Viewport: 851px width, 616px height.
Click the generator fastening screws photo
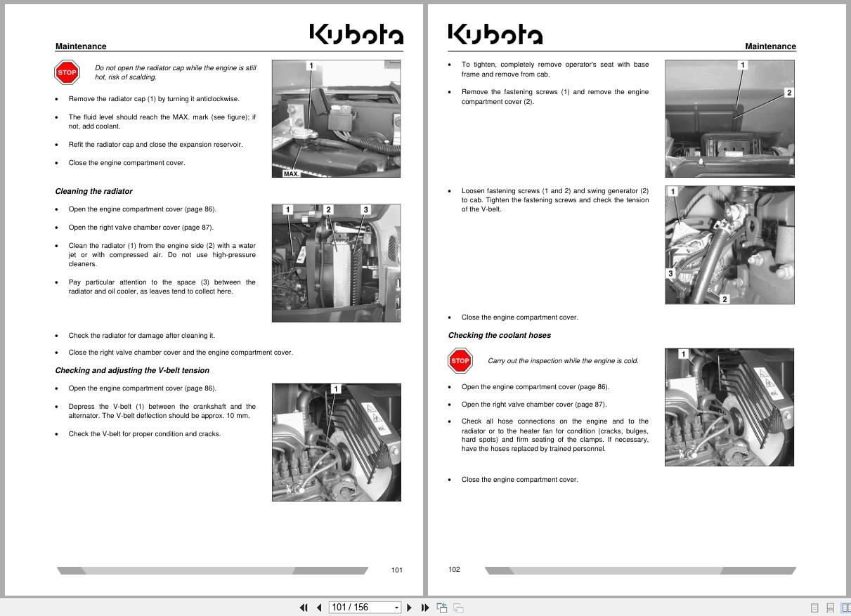pos(729,244)
